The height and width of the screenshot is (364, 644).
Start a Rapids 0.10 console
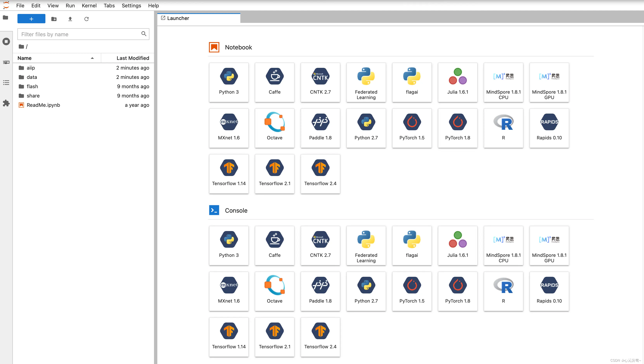(x=549, y=291)
